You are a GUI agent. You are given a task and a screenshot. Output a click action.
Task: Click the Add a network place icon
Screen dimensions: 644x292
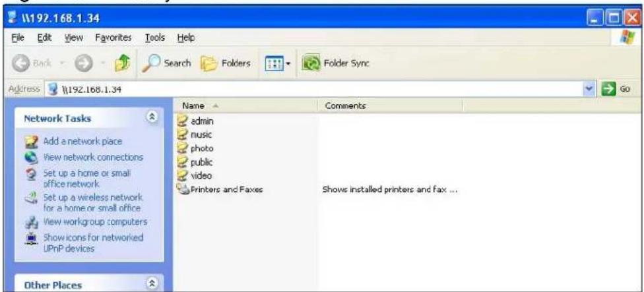click(x=31, y=142)
